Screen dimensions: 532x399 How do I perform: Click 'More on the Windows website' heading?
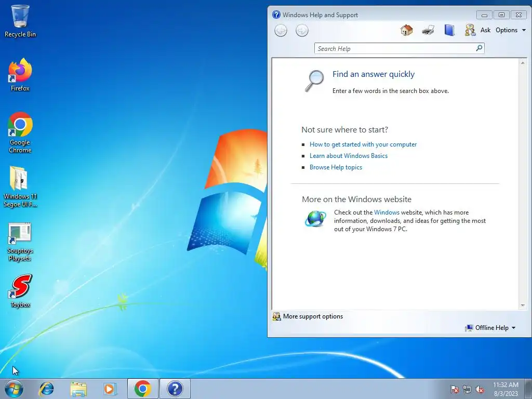[x=356, y=199]
